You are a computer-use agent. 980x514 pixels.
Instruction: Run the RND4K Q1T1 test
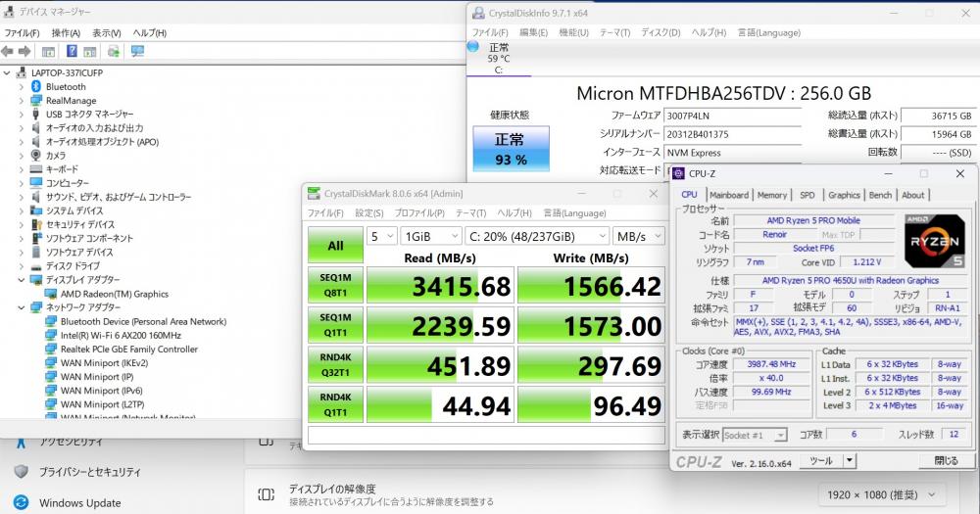point(335,404)
